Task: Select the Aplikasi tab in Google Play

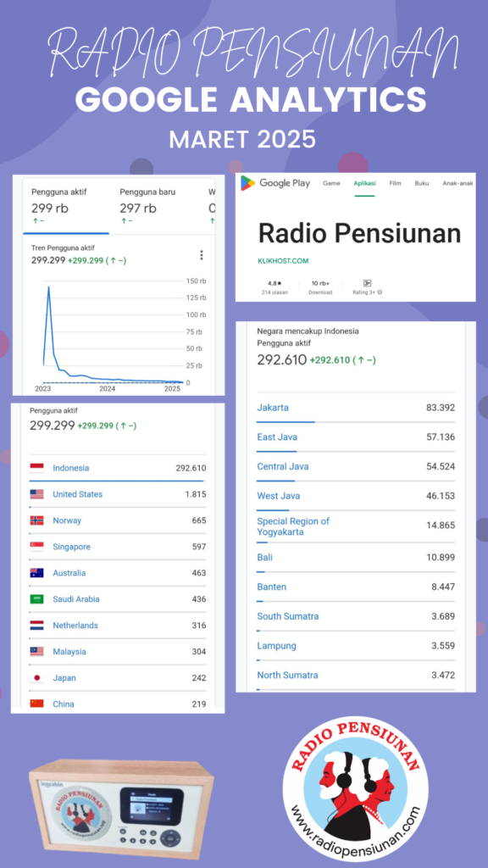Action: pos(364,183)
